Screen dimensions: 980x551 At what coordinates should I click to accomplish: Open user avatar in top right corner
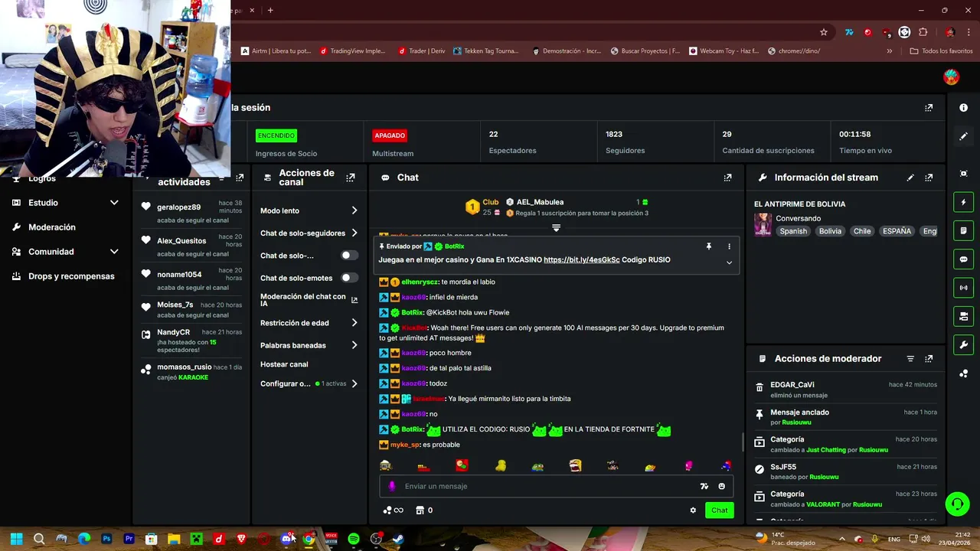coord(951,77)
